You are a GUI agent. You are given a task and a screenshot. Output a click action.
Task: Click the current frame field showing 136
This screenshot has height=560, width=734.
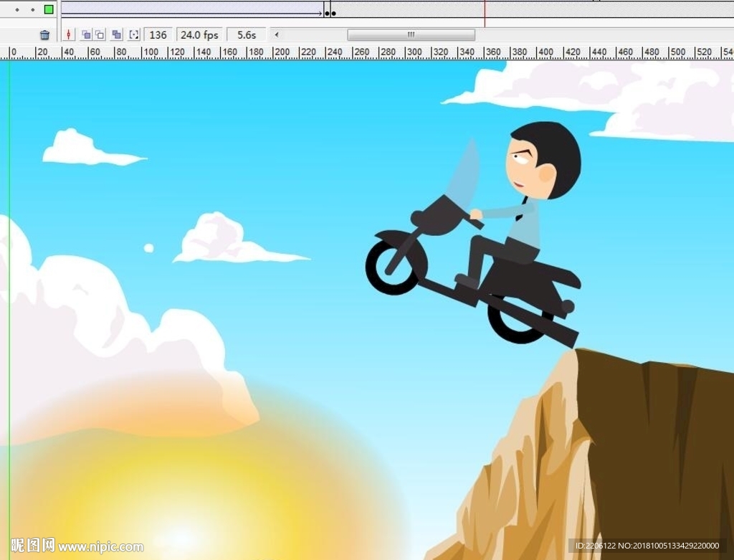(x=158, y=35)
